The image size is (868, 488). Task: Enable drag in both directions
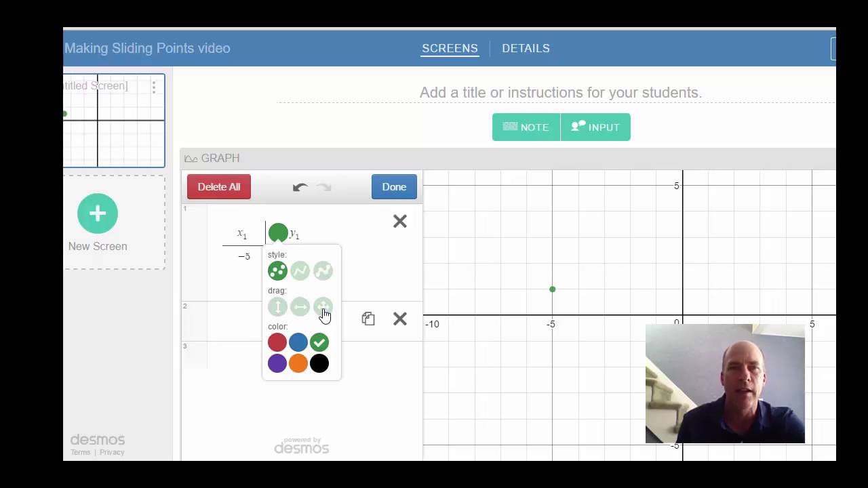click(x=323, y=307)
